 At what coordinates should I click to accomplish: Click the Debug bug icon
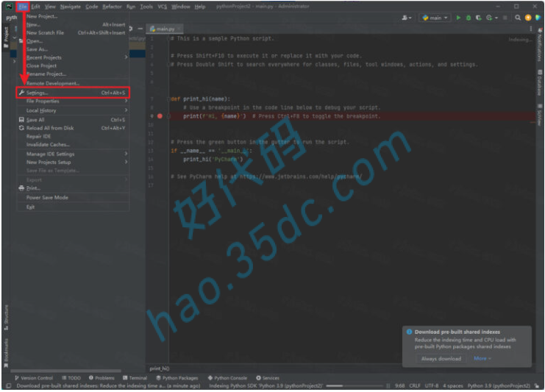469,18
